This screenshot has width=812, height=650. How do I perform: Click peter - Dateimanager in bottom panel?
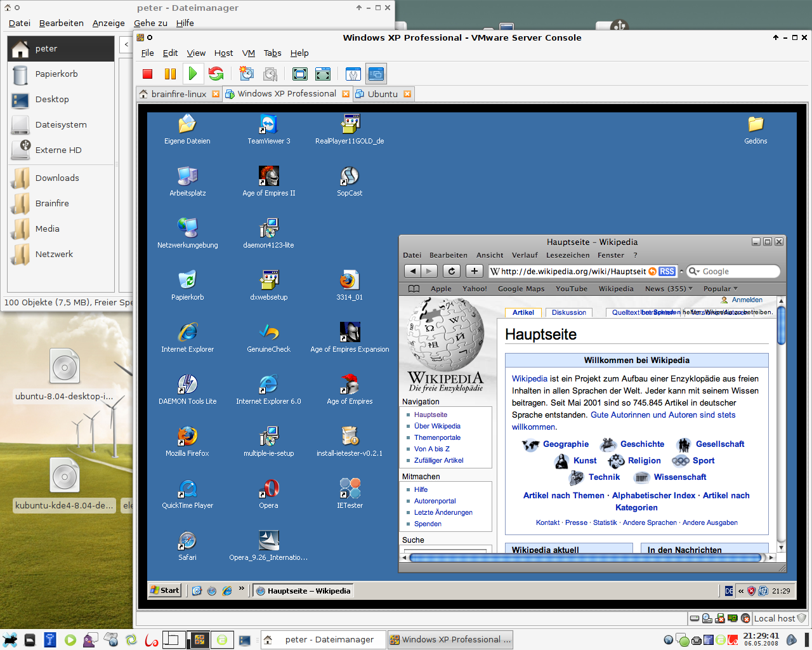323,640
